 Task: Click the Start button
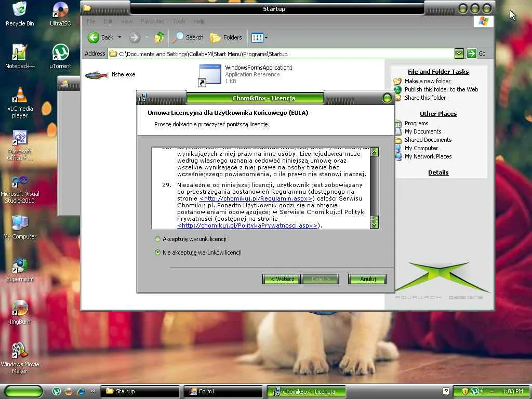coord(23,391)
